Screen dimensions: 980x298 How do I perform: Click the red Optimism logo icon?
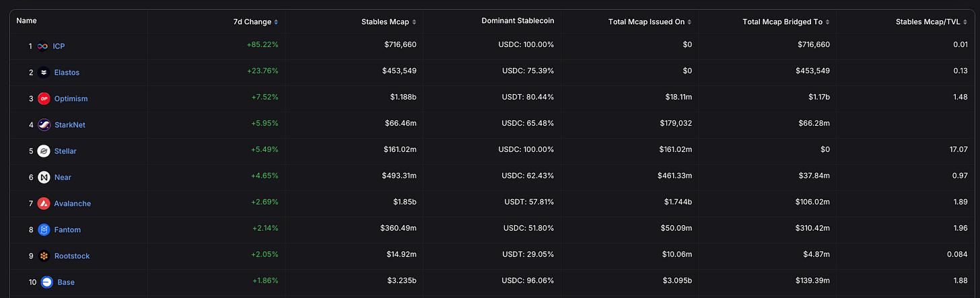(44, 99)
